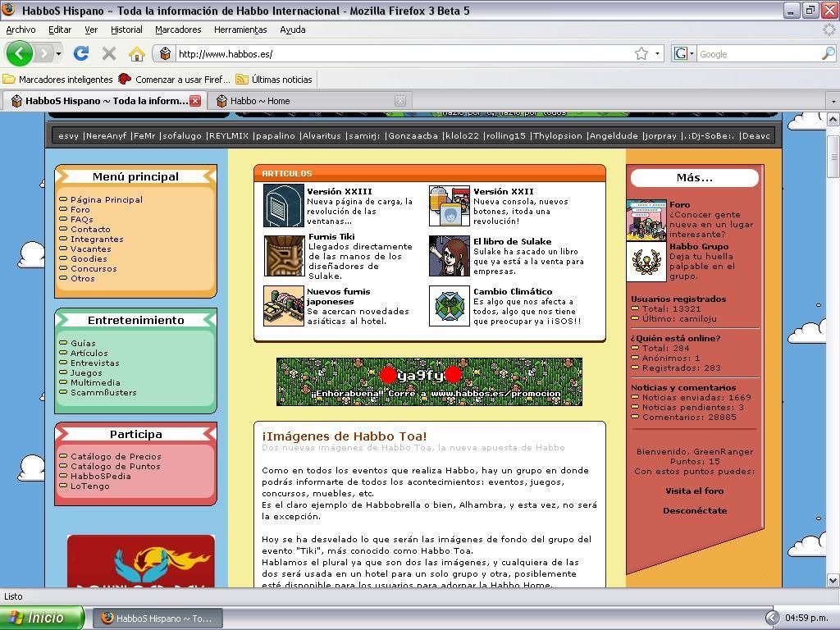
Task: Click the Foro room icon in Más panel
Action: pos(646,219)
